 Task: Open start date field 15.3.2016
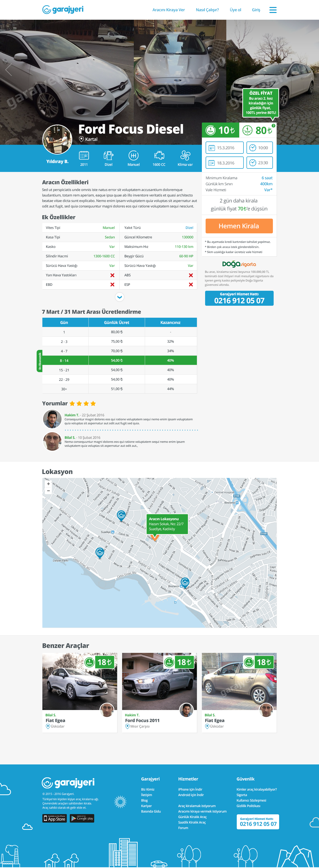225,147
